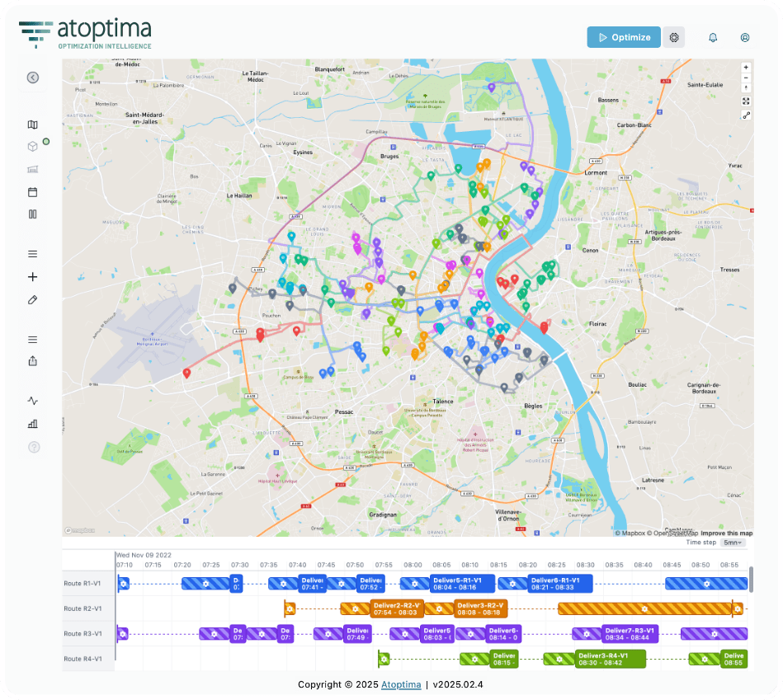This screenshot has width=783, height=700.
Task: Toggle fullscreen map view
Action: pyautogui.click(x=746, y=101)
